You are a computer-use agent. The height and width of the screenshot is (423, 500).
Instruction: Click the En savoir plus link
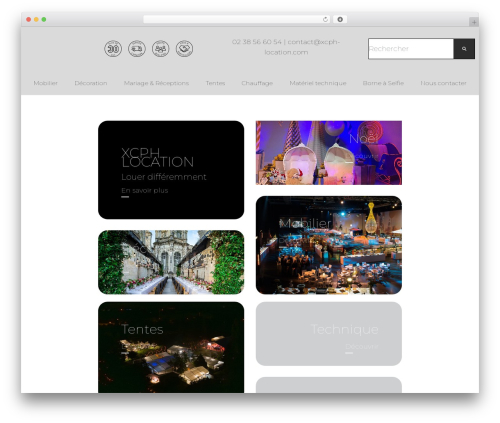point(145,191)
